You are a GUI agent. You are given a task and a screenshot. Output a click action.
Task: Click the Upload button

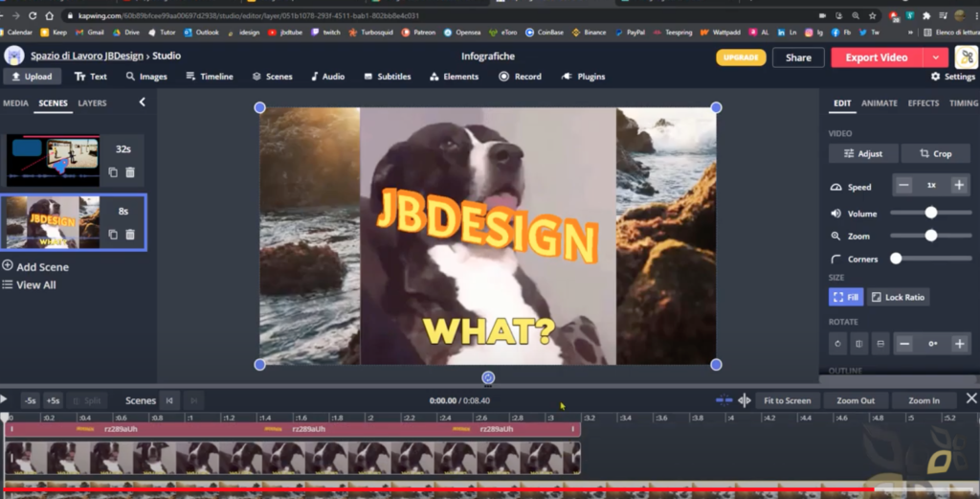pyautogui.click(x=32, y=77)
